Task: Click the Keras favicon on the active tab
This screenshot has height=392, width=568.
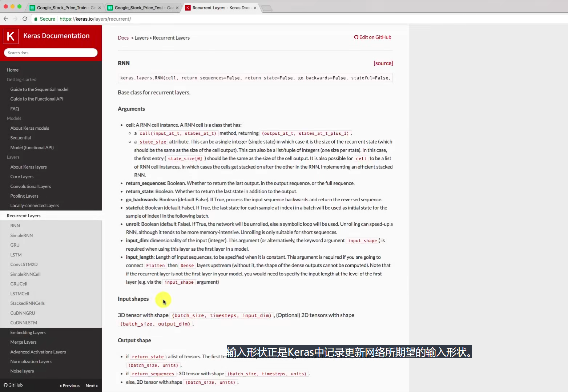Action: point(188,7)
